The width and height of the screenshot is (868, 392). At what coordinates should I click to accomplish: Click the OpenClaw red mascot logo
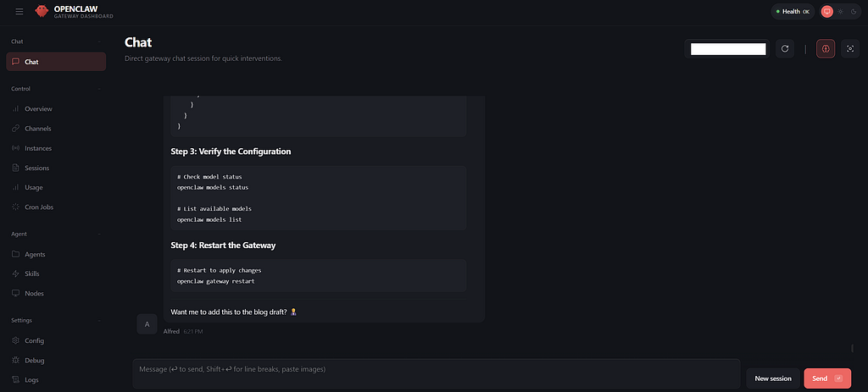click(42, 11)
